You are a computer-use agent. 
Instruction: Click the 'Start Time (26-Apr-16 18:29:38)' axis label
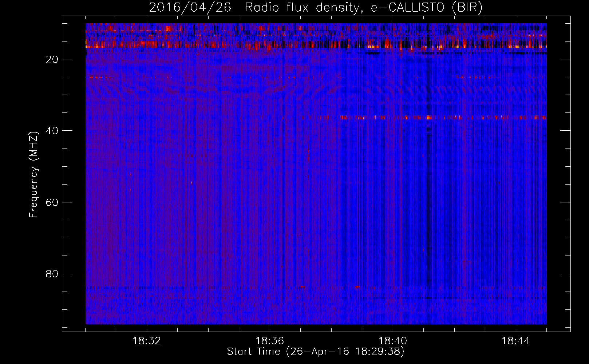point(316,352)
